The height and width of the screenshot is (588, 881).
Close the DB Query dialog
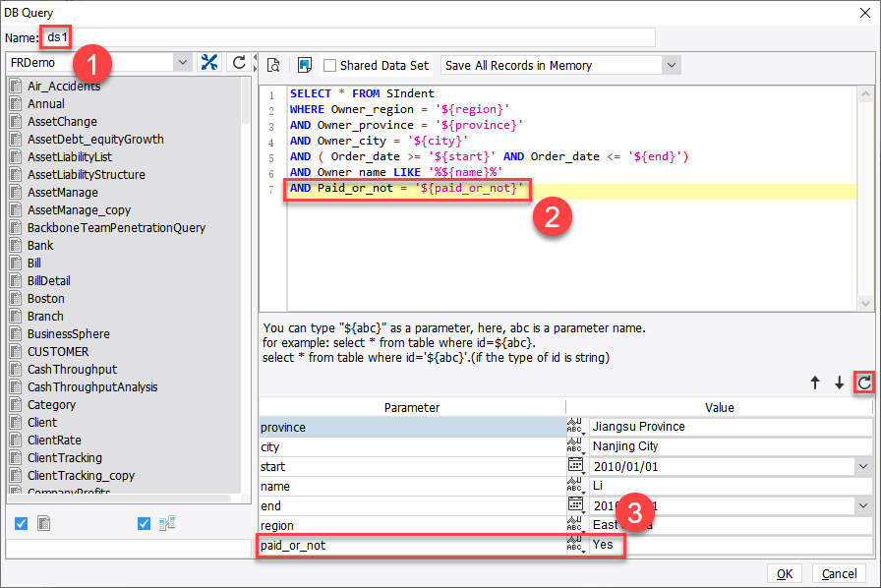tap(864, 13)
